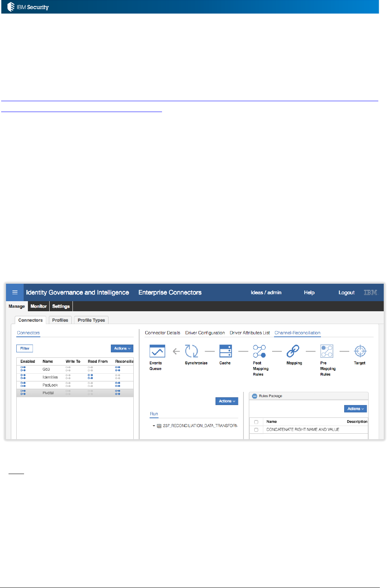Open the Driver Configuration tab
The width and height of the screenshot is (388, 588).
coord(205,333)
